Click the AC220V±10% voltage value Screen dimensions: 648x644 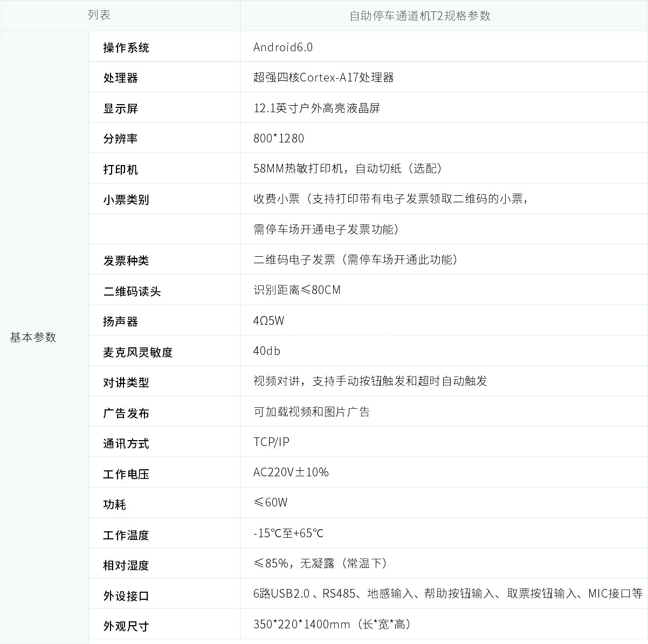(x=291, y=472)
